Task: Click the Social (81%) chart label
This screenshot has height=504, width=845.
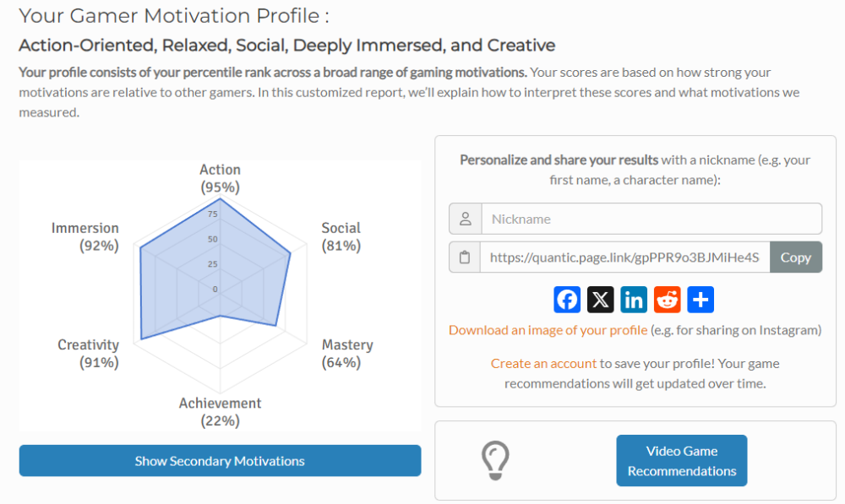Action: pyautogui.click(x=341, y=236)
